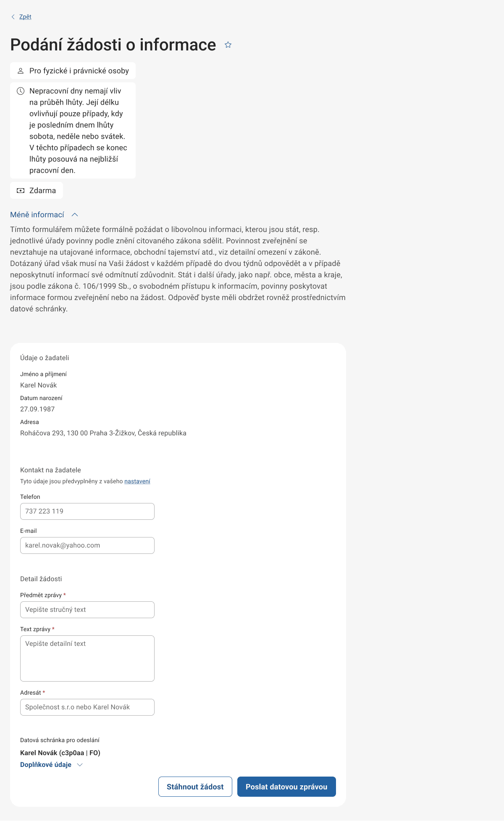Expand Doplňkové údaje section
Viewport: 504px width, 827px height.
(x=46, y=765)
